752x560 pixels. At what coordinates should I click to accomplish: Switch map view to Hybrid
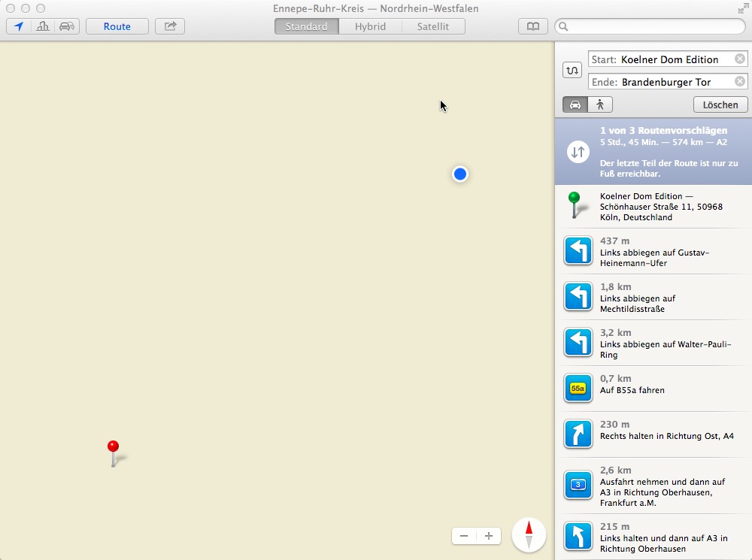[370, 26]
